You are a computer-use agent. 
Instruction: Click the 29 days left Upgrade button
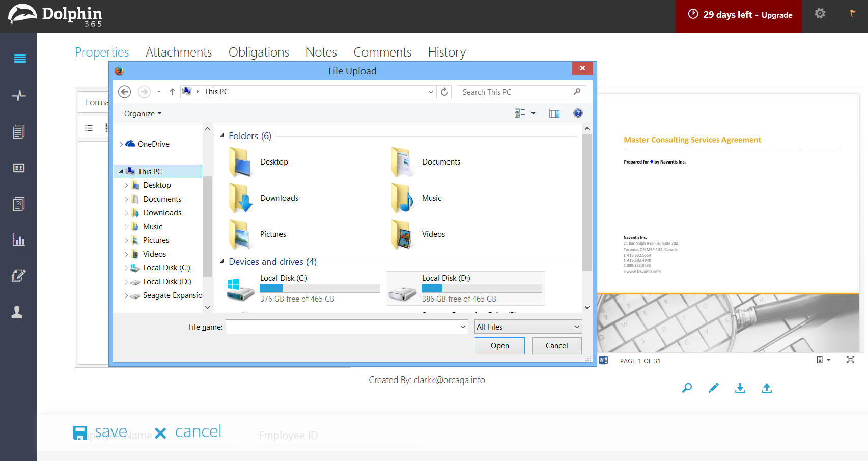click(739, 15)
